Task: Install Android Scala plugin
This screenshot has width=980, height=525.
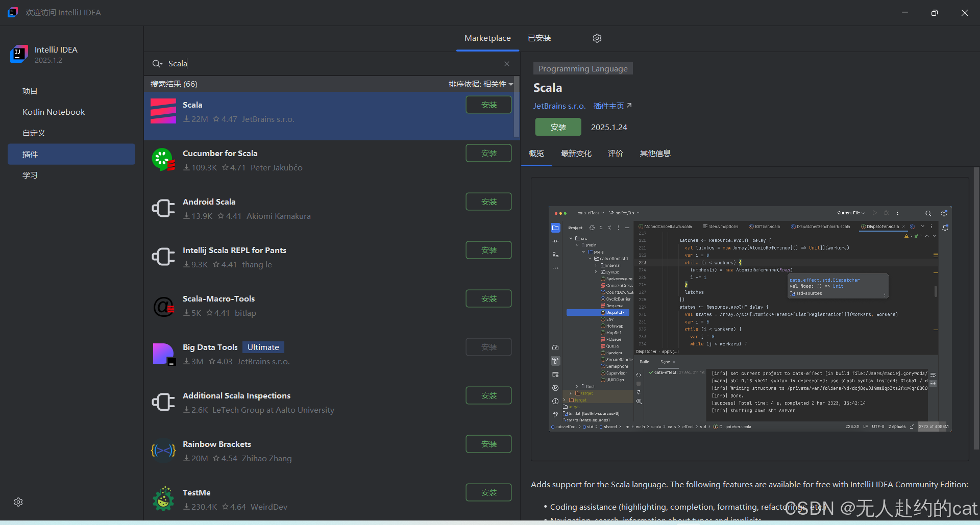Action: pos(488,202)
